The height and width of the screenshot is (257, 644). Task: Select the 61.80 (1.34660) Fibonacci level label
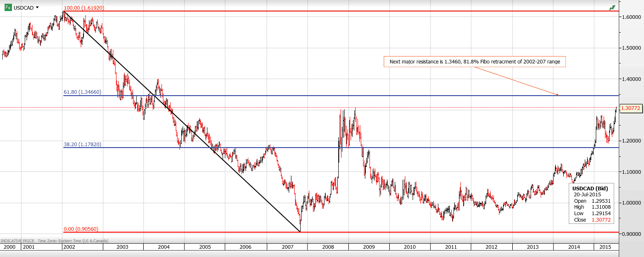(82, 92)
